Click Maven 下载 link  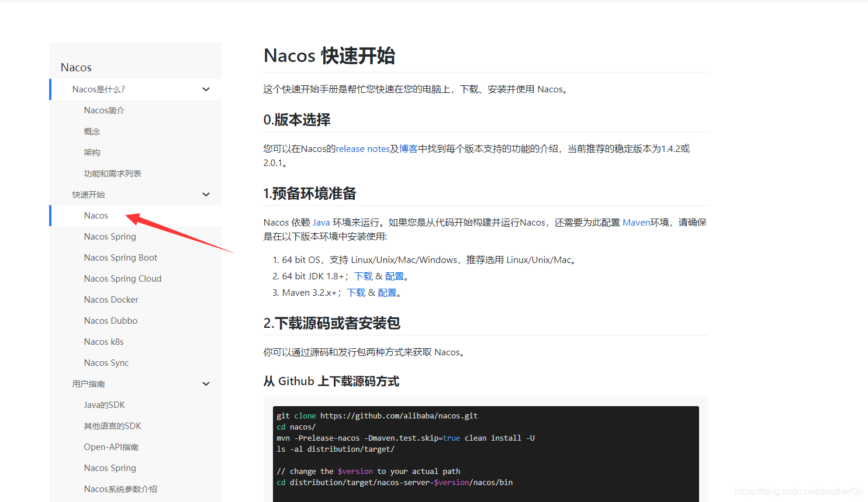(357, 293)
